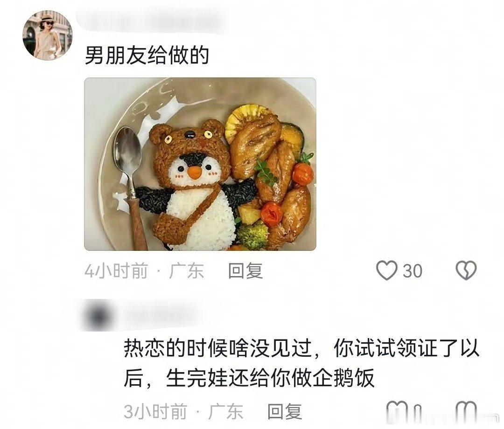Tap the like count "30"

pyautogui.click(x=413, y=271)
